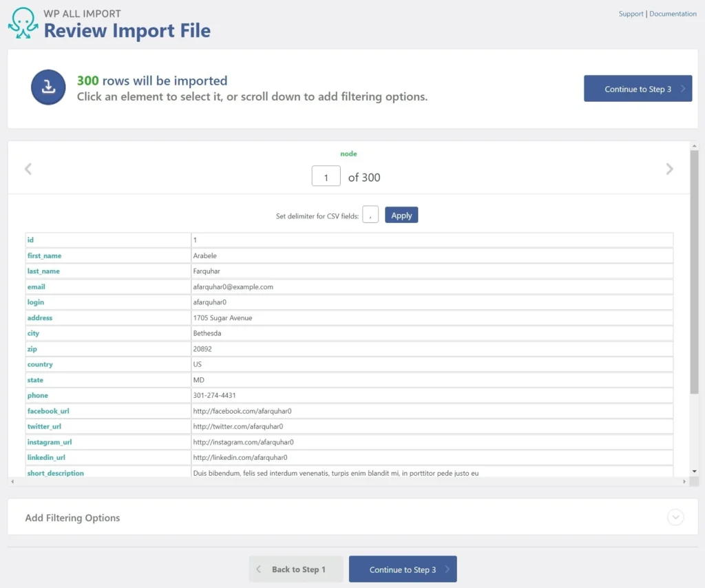Open the Support link
Image resolution: width=705 pixels, height=588 pixels.
tap(631, 14)
